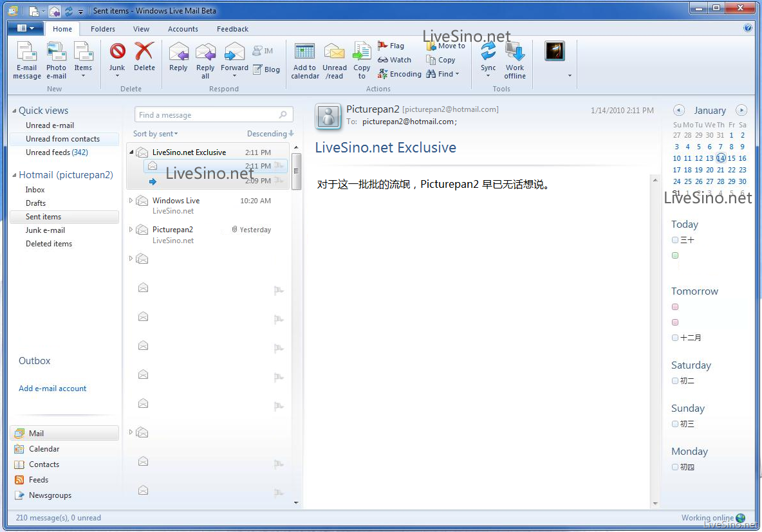Select January 20 in the calendar
762x532 pixels.
pos(709,170)
